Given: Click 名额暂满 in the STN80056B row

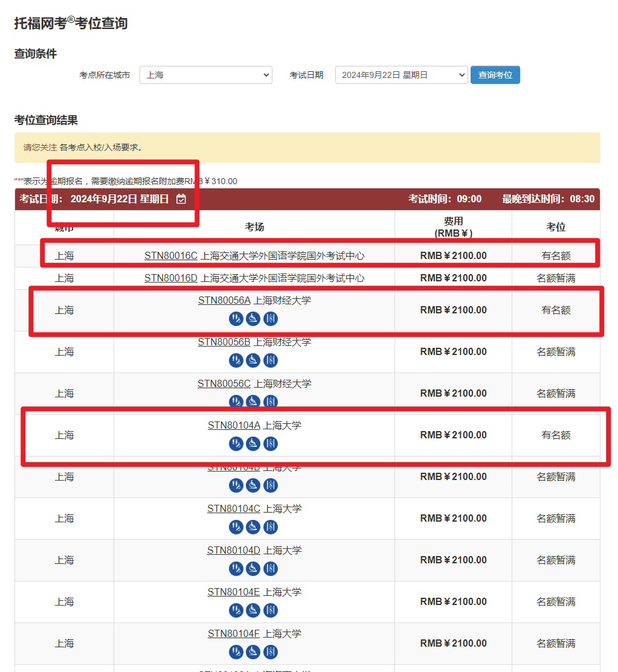Looking at the screenshot, I should click(556, 352).
